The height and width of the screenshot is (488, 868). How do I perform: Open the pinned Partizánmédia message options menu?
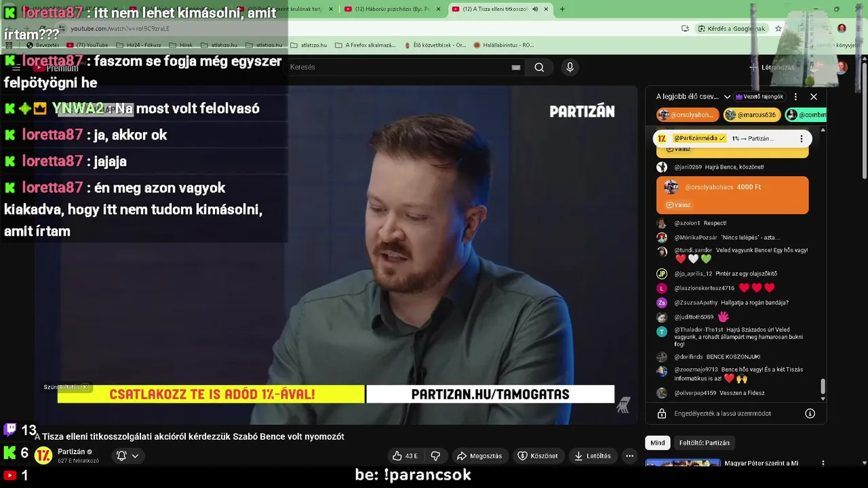tap(801, 138)
